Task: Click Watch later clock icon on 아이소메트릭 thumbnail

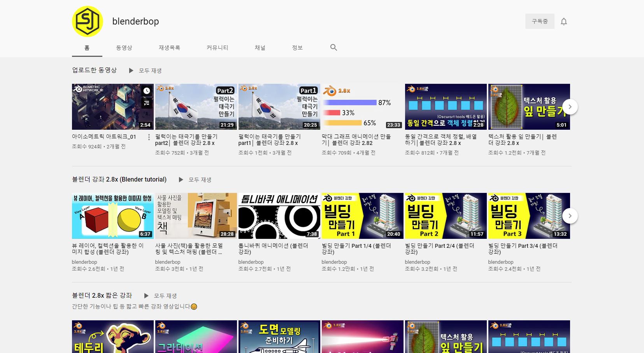Action: [147, 91]
